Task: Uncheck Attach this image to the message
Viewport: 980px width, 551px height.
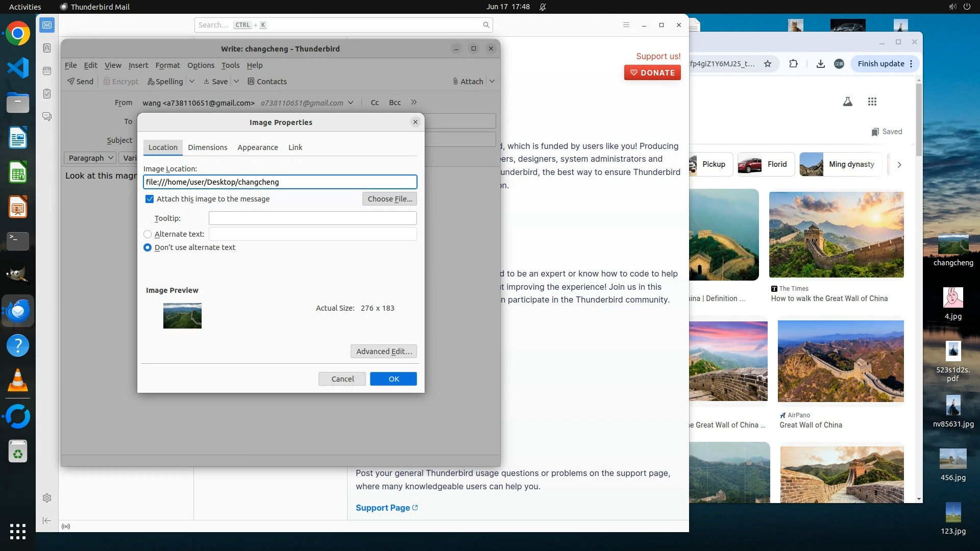Action: click(x=150, y=199)
